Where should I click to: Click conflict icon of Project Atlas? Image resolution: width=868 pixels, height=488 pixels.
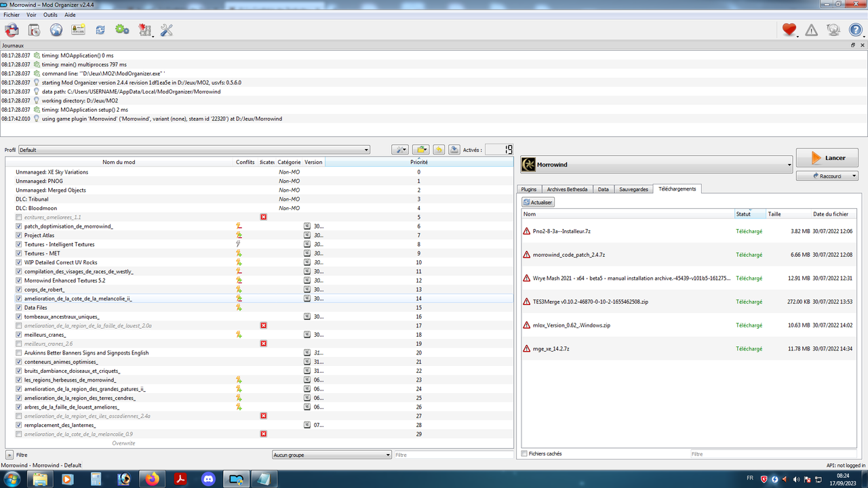click(239, 235)
